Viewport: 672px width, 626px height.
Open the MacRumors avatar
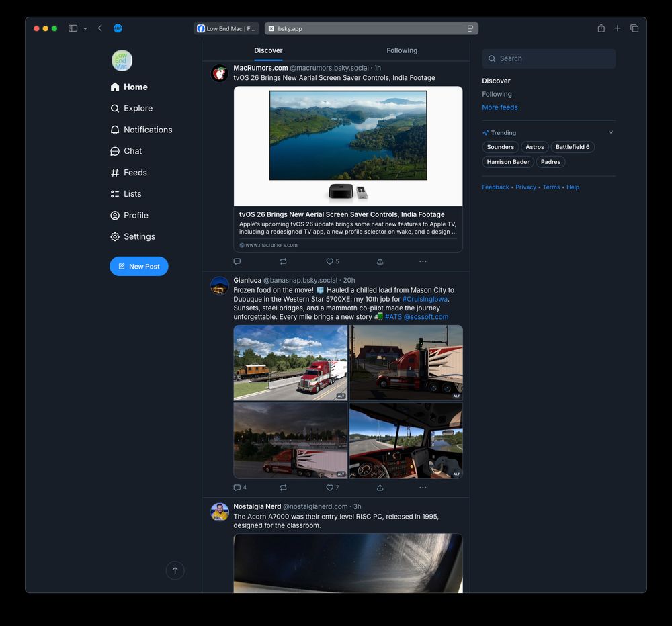220,74
